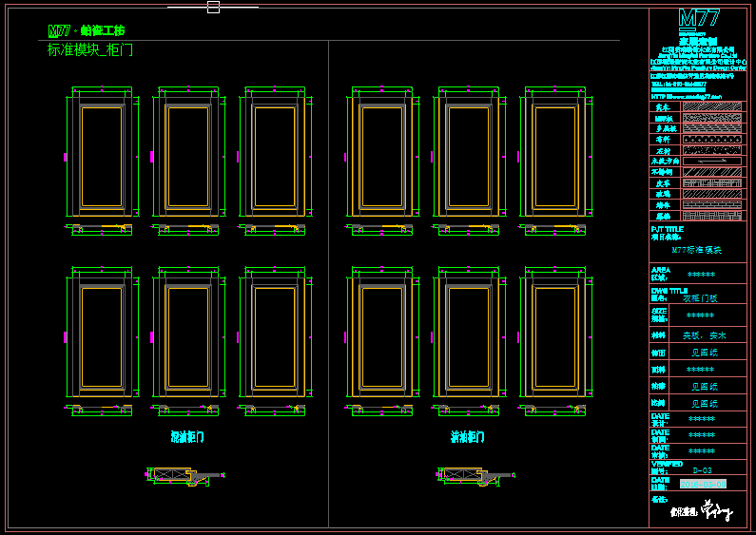The width and height of the screenshot is (756, 535).
Task: Select the project name M77标准模块
Action: coord(697,250)
